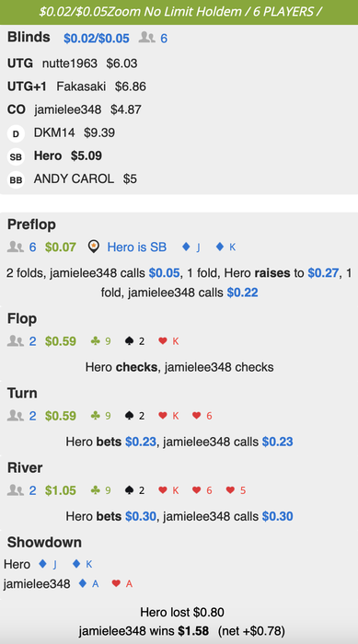Click the $0.02/$0.05 blinds value
The width and height of the screenshot is (358, 644).
[x=97, y=39]
